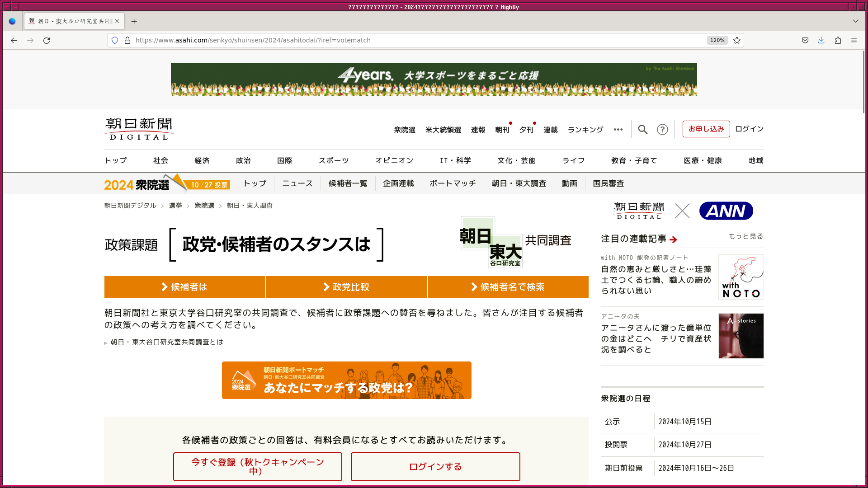Click the tracking protection shield icon
Image resolution: width=868 pixels, height=488 pixels.
115,40
